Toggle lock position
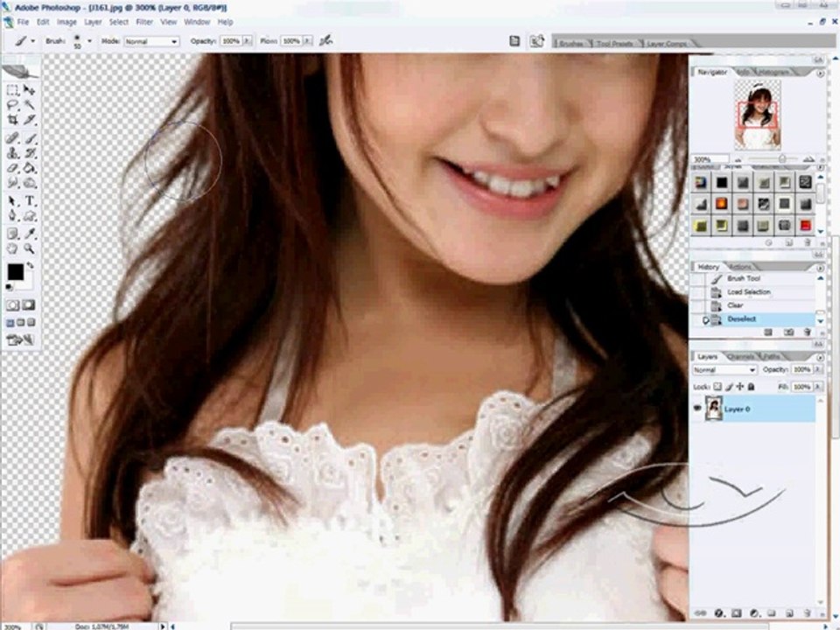 tap(740, 386)
